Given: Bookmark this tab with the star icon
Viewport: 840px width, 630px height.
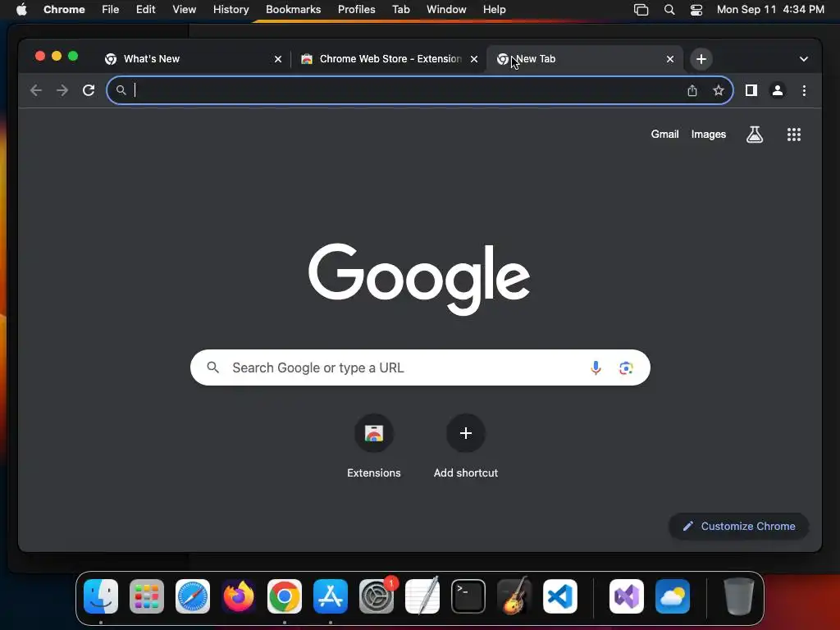Looking at the screenshot, I should click(719, 90).
